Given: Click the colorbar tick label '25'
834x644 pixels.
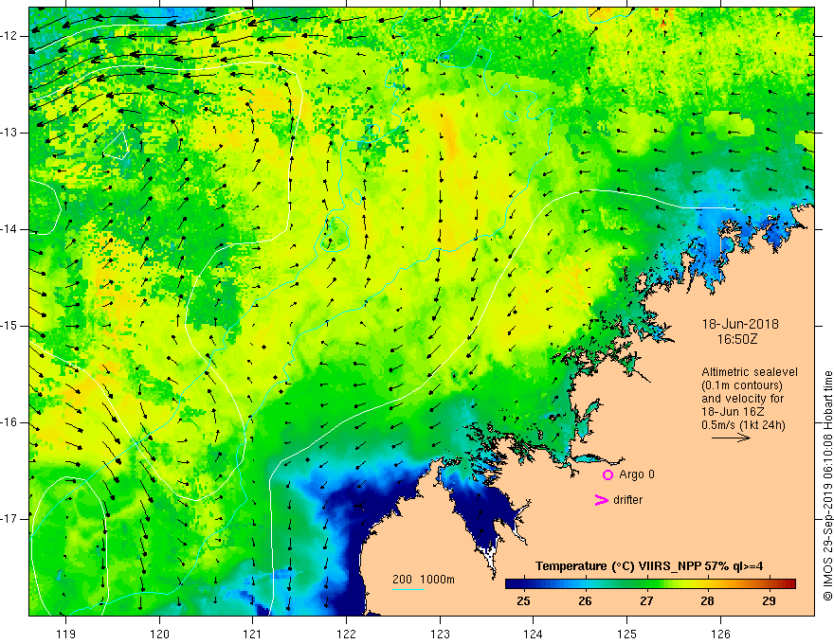Looking at the screenshot, I should click(x=523, y=601).
